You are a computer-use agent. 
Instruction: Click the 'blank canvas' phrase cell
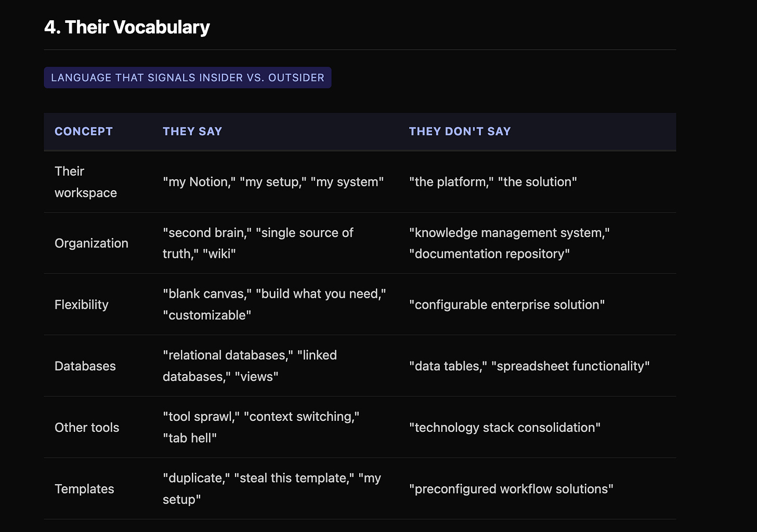(275, 304)
